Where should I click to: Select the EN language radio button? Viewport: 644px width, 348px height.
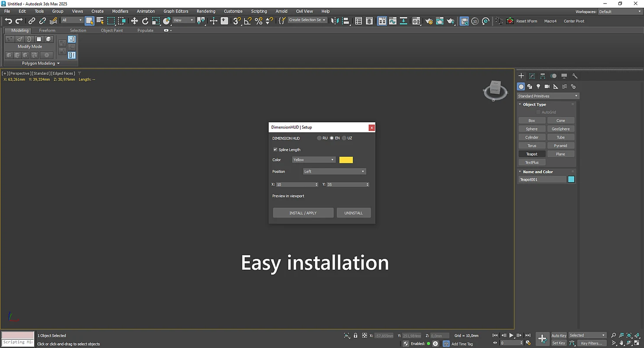332,138
